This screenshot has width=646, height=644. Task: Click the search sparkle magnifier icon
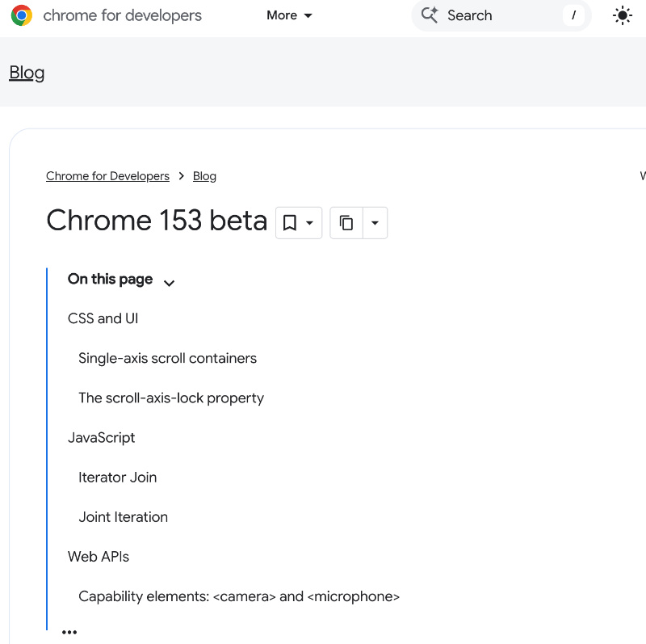430,15
